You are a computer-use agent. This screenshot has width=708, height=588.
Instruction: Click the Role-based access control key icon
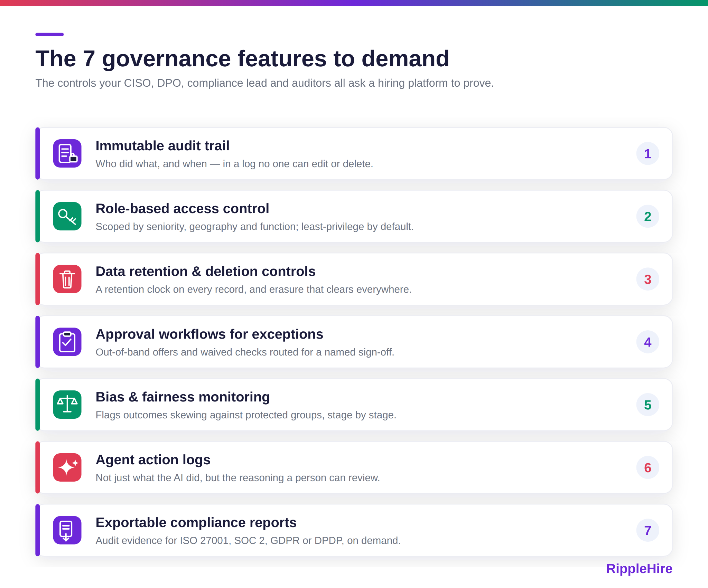click(x=67, y=216)
